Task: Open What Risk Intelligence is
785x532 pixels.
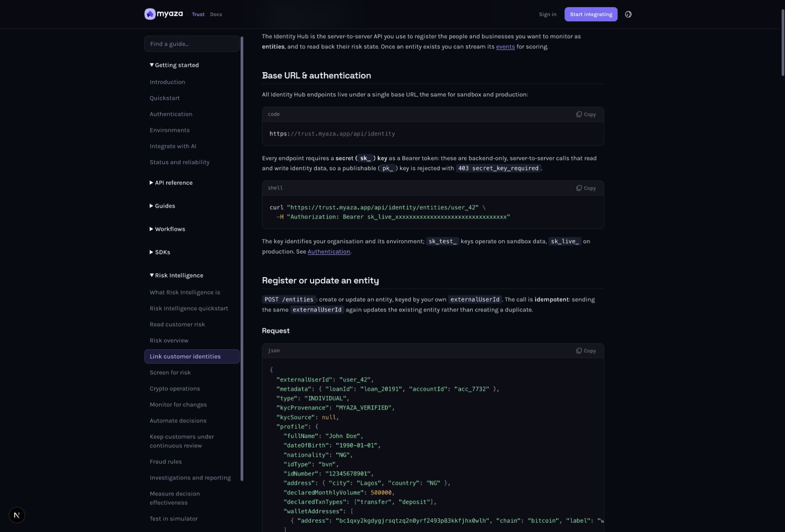Action: [185, 292]
